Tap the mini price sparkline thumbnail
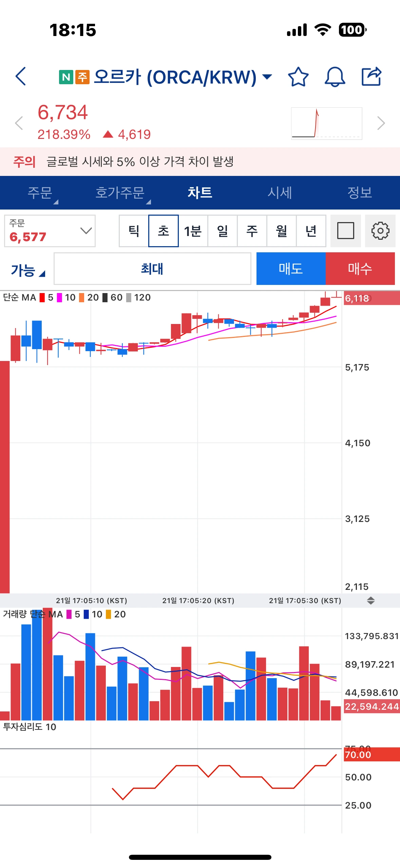 327,123
